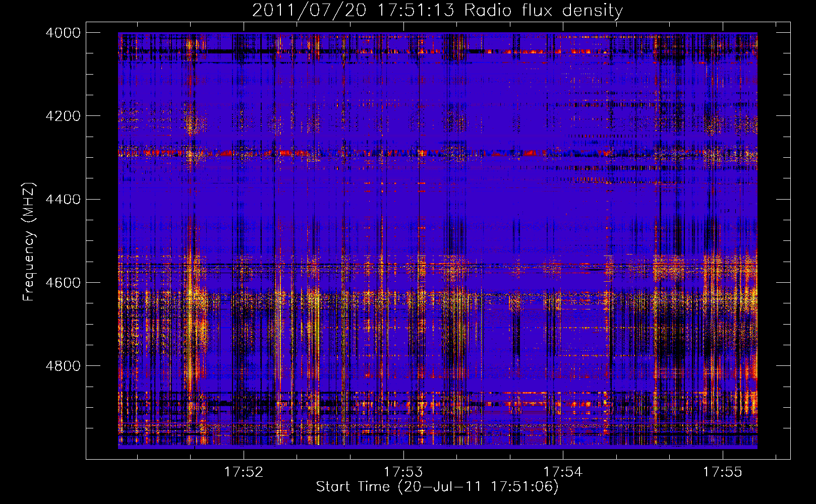This screenshot has height=504, width=816.
Task: Select the 4400 frequency tick label
Action: point(63,200)
